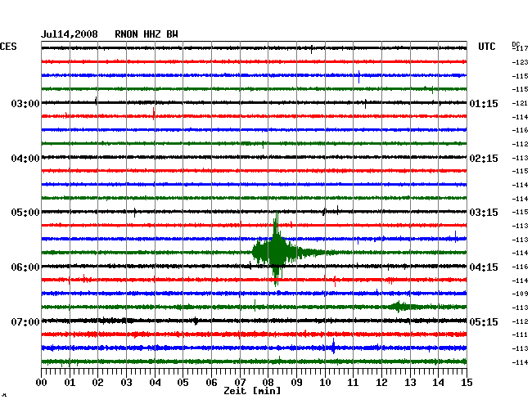Click minute label 03 on time axis

pyautogui.click(x=126, y=382)
